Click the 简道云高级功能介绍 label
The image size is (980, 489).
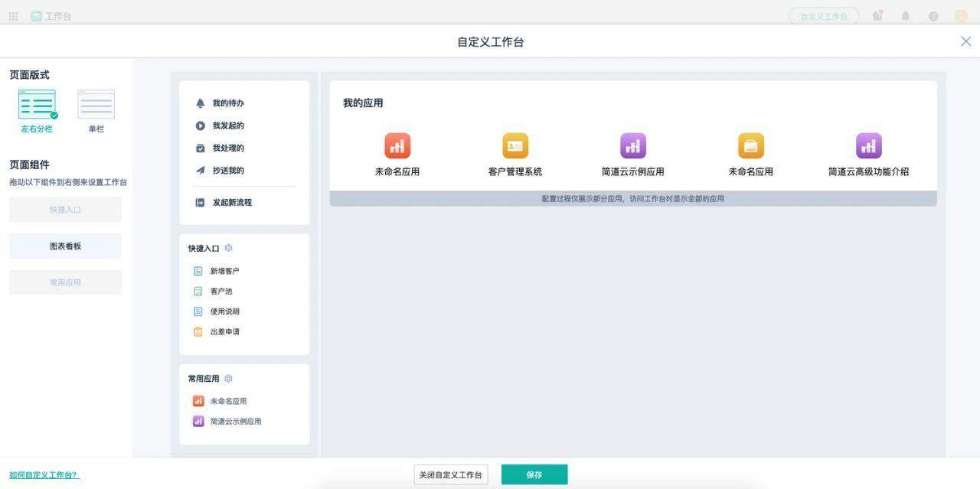(869, 172)
